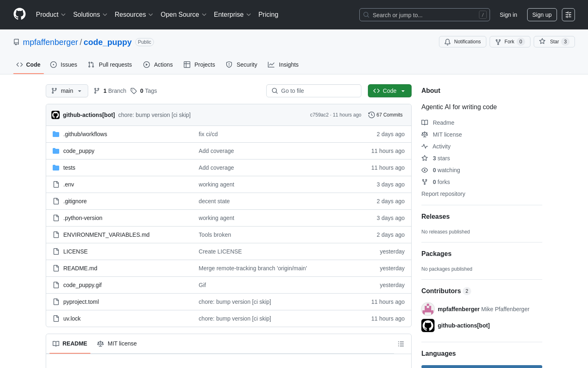Switch to the Projects tab

tap(199, 65)
